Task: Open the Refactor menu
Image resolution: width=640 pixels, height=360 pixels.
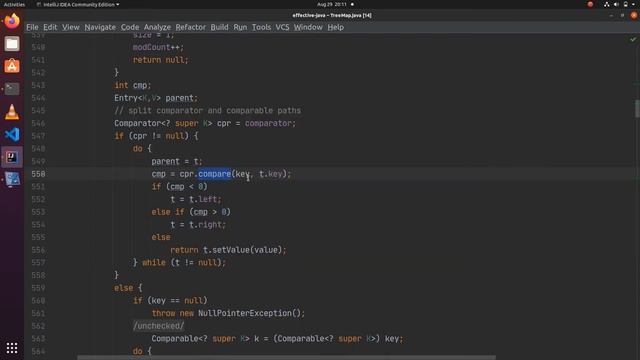Action: [x=191, y=27]
